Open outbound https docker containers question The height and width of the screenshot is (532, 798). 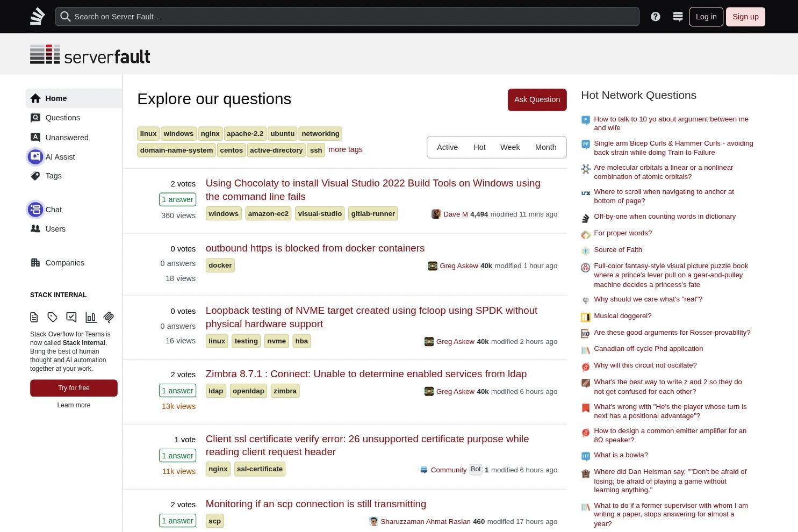point(315,248)
